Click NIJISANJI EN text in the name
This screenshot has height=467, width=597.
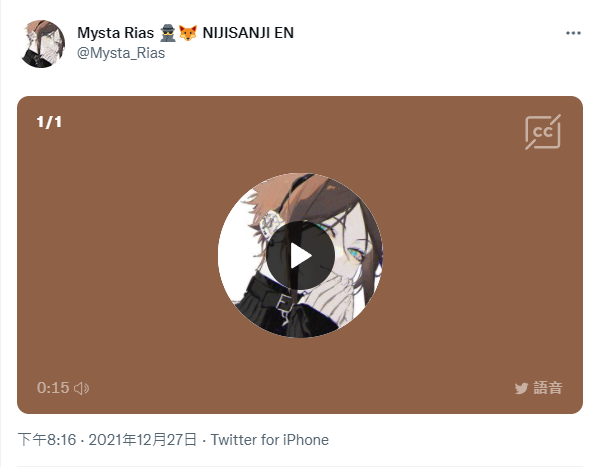248,33
